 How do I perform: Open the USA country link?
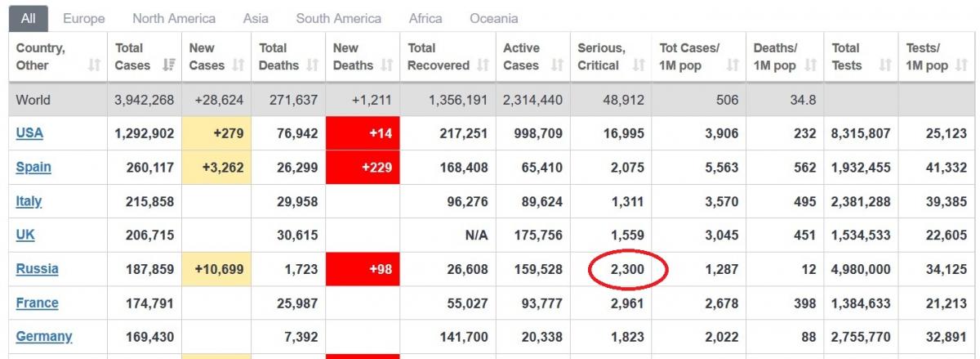click(29, 133)
